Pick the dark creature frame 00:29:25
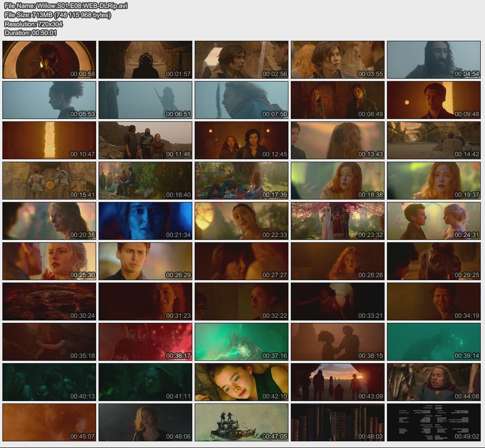485x448 pixels. pyautogui.click(x=434, y=261)
